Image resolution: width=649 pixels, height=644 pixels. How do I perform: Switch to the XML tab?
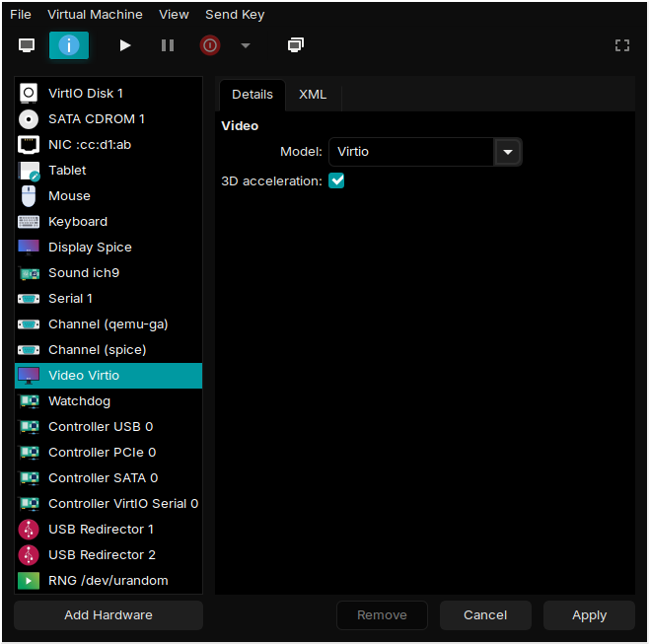click(313, 95)
